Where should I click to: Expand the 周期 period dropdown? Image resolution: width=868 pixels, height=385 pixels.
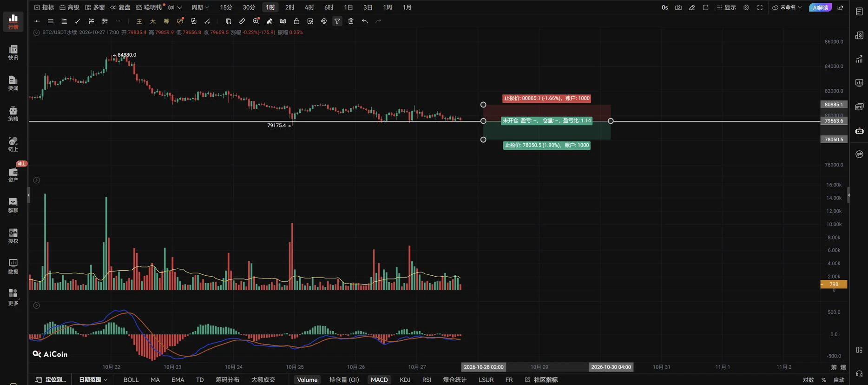[x=200, y=7]
